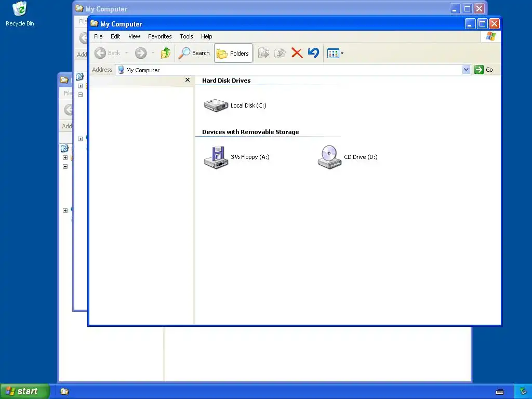
Task: Click the folder taskbar button
Action: tap(65, 392)
